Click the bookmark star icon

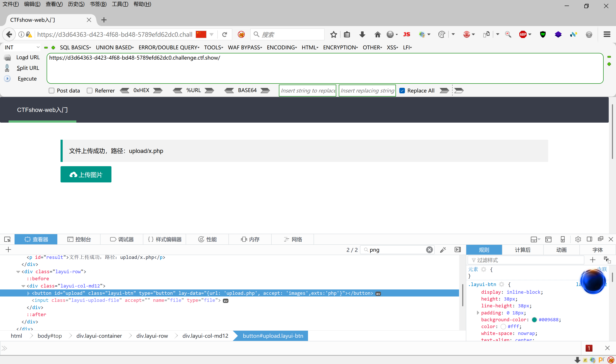point(333,35)
